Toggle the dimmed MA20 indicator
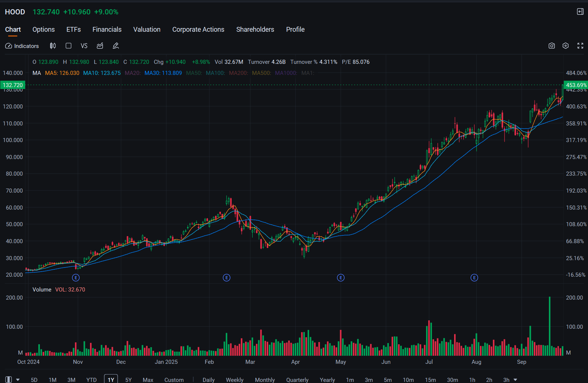588x383 pixels. (133, 73)
